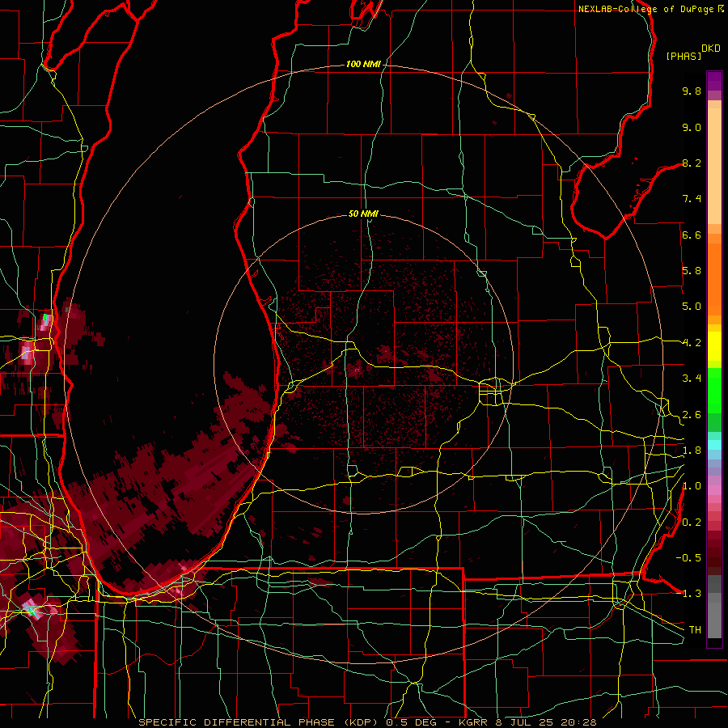Screen dimensions: 728x728
Task: Click the 9.8 scale value
Action: pos(692,91)
